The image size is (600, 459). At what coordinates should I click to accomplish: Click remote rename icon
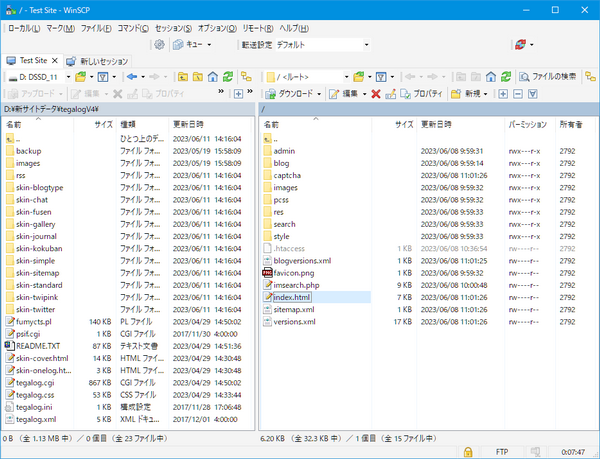pyautogui.click(x=390, y=94)
